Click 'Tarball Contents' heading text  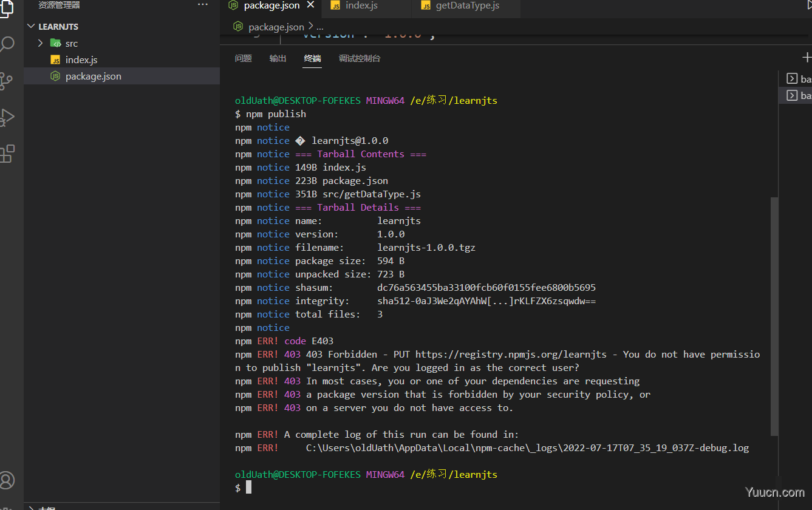[360, 154]
